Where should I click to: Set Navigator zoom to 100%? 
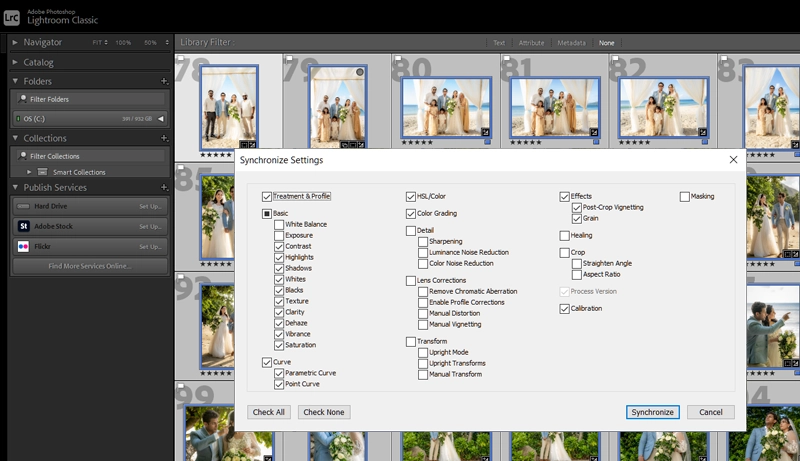click(x=123, y=42)
